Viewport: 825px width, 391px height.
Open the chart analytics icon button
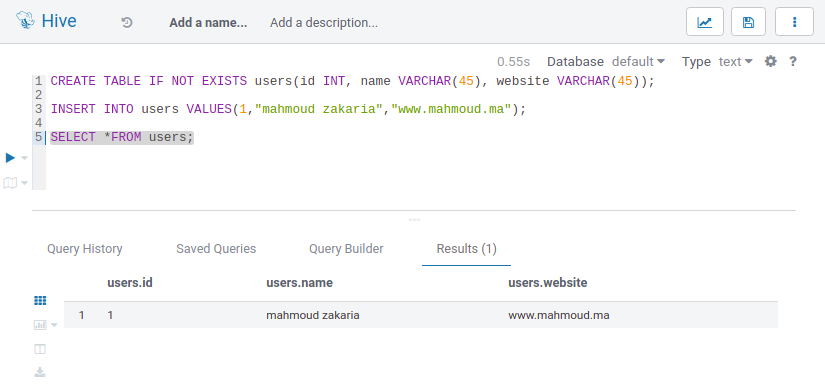705,22
